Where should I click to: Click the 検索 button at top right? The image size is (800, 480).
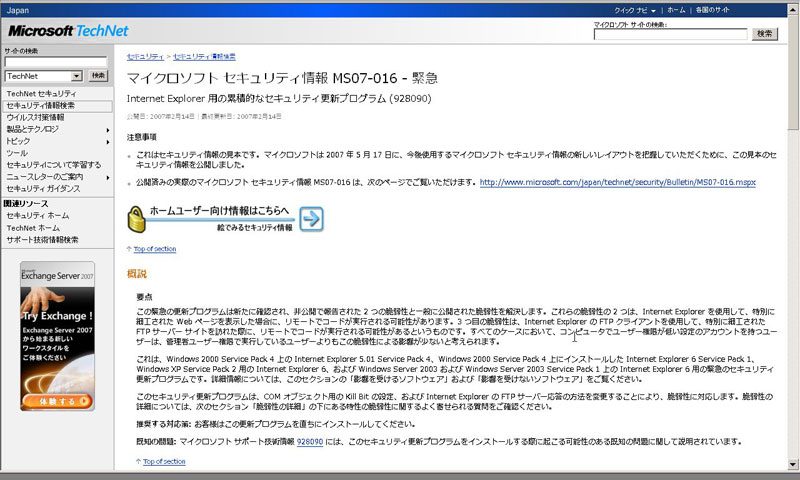click(764, 34)
